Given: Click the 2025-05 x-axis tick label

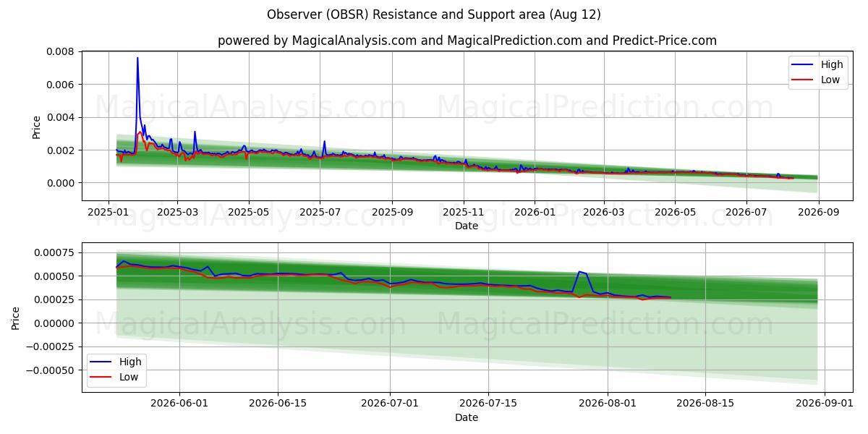Looking at the screenshot, I should (x=249, y=212).
